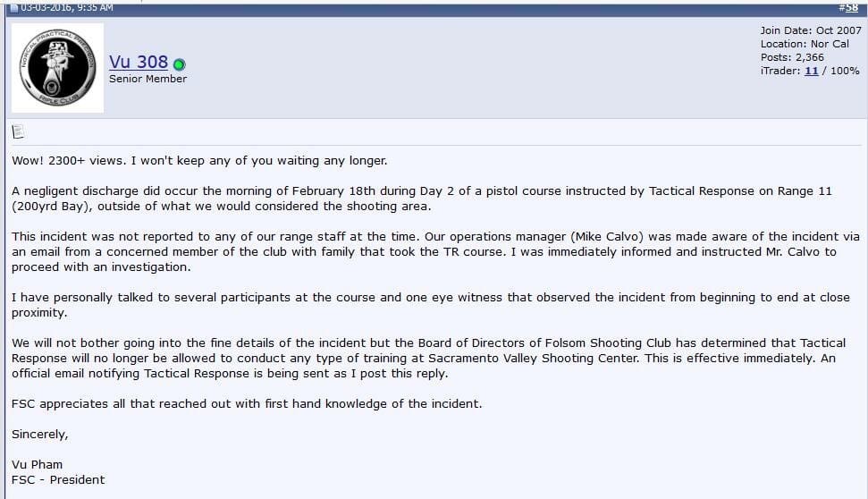
Task: Open the Vu 308 user profile link
Action: [x=139, y=62]
